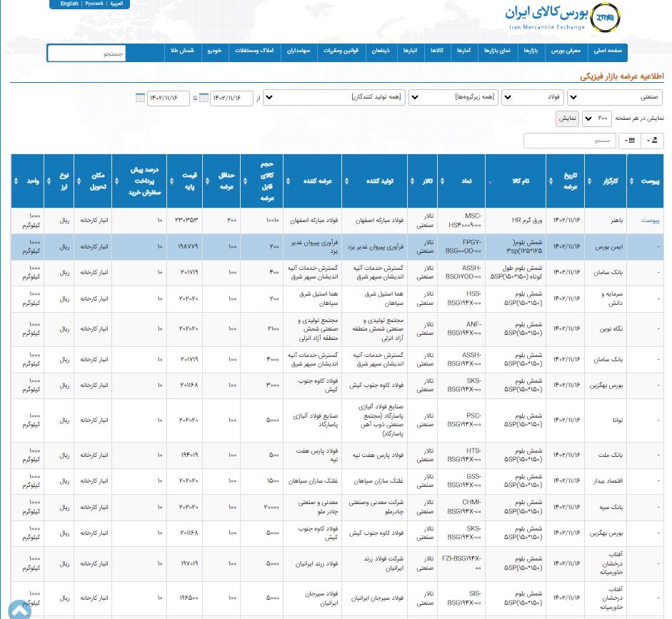Sort by حجم کالای قابل عرضه arrows
The image size is (672, 619).
pyautogui.click(x=245, y=181)
